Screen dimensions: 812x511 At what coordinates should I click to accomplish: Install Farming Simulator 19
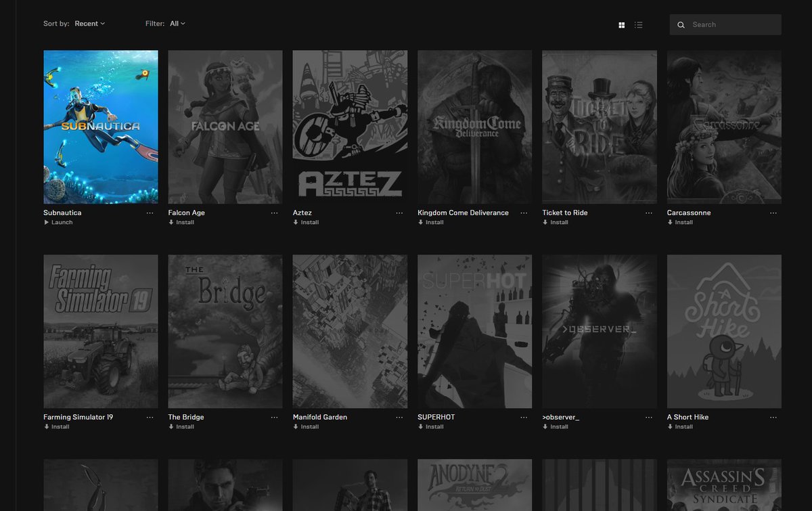pyautogui.click(x=57, y=426)
